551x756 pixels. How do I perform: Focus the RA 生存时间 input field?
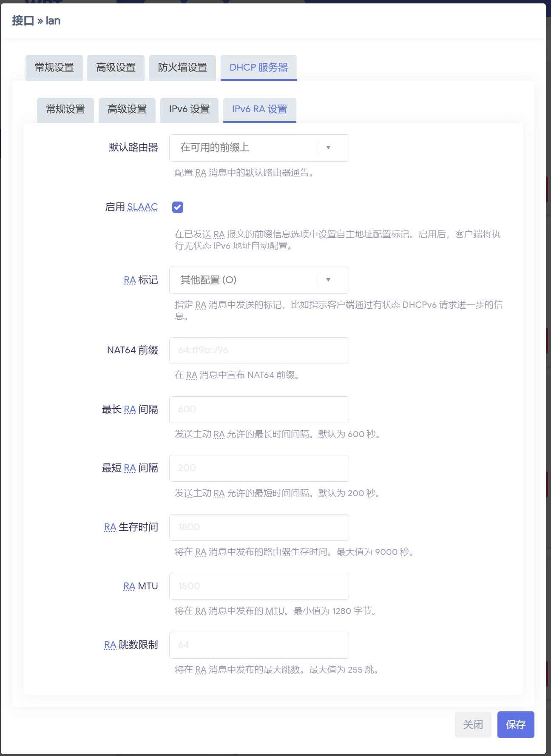click(x=259, y=527)
